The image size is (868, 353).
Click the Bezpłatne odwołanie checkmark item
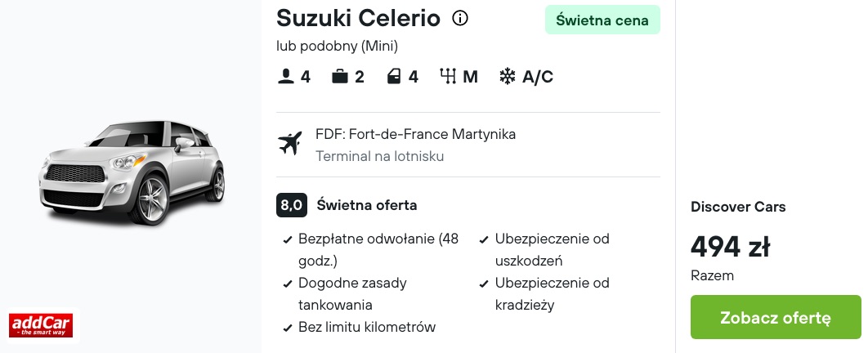(x=373, y=249)
